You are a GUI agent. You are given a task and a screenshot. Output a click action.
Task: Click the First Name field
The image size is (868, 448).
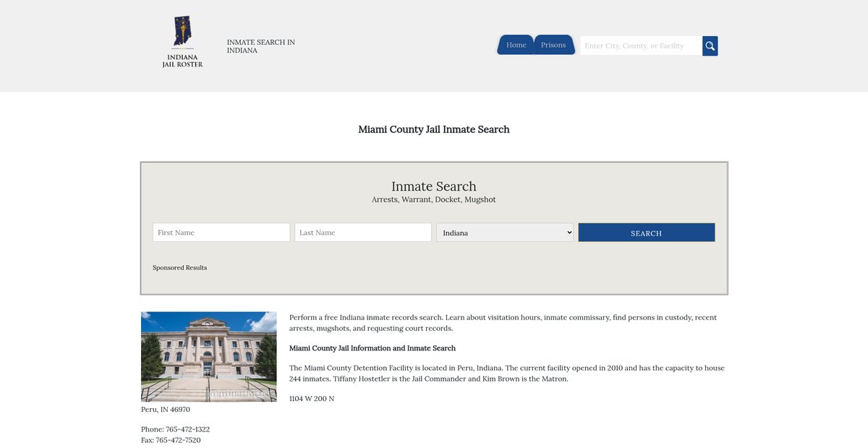click(221, 233)
